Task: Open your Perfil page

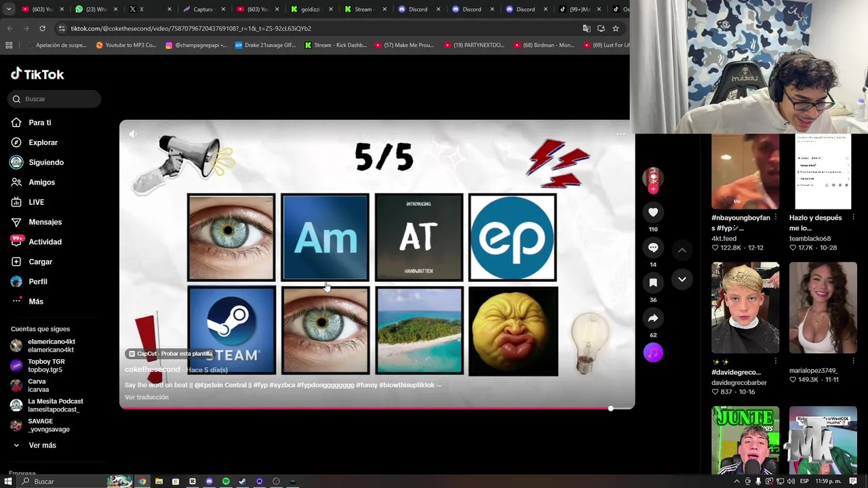Action: click(x=37, y=281)
